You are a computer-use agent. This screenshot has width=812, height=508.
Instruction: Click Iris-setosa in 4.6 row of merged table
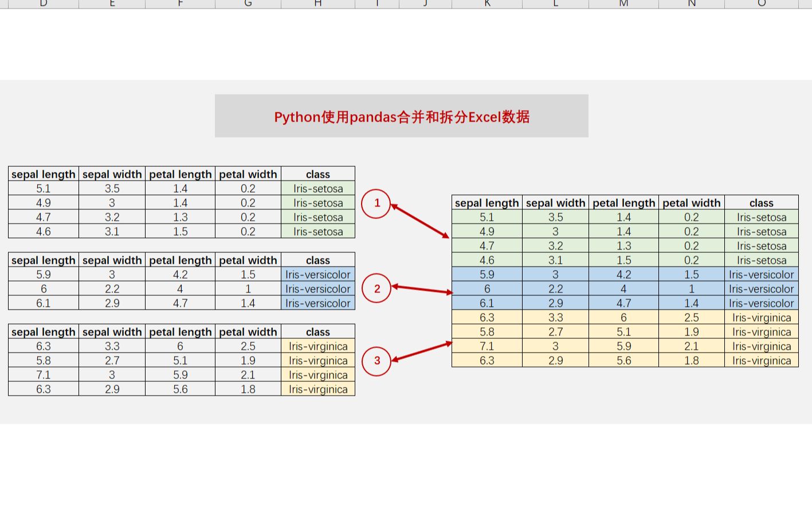click(761, 260)
